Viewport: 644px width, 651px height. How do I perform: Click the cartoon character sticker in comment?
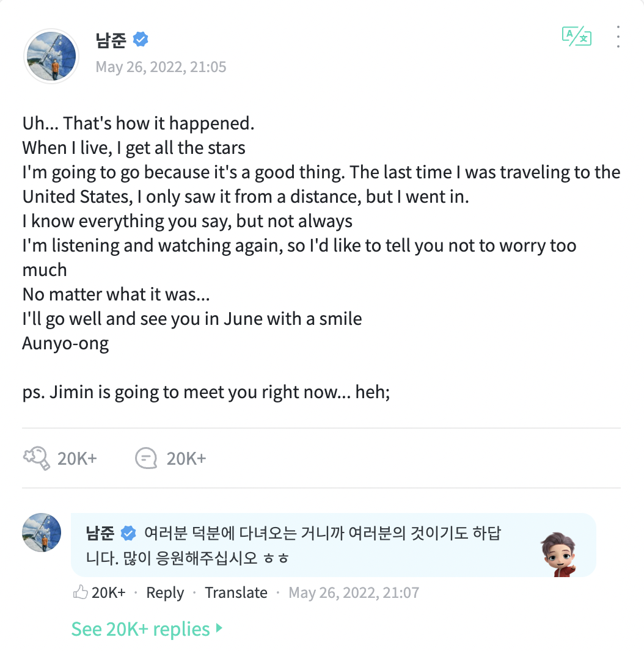pyautogui.click(x=559, y=555)
